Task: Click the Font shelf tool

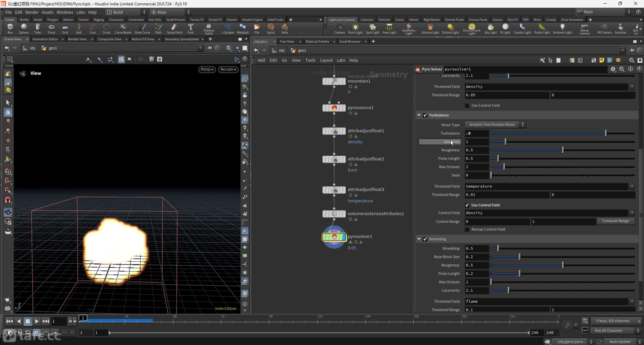Action: 190,29
